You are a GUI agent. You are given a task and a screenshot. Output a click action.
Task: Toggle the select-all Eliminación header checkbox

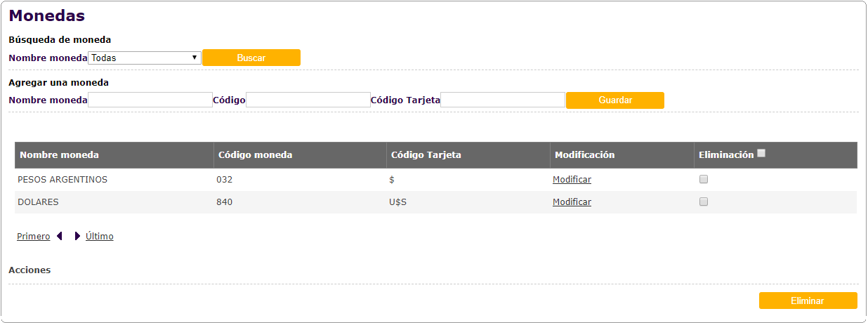pos(761,153)
